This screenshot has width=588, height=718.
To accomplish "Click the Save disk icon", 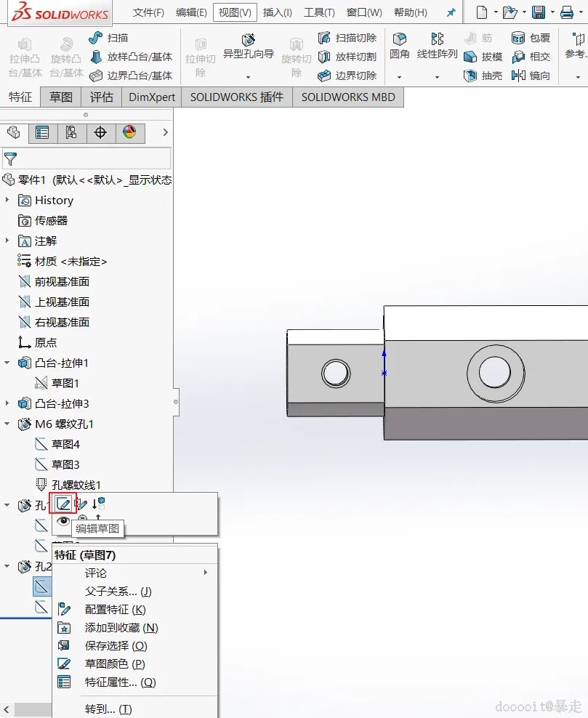I will pyautogui.click(x=539, y=12).
